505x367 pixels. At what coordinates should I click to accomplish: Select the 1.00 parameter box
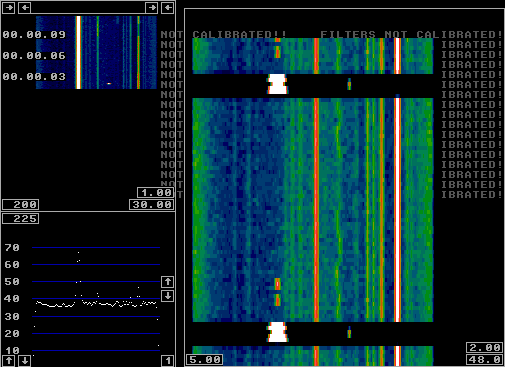pos(156,192)
